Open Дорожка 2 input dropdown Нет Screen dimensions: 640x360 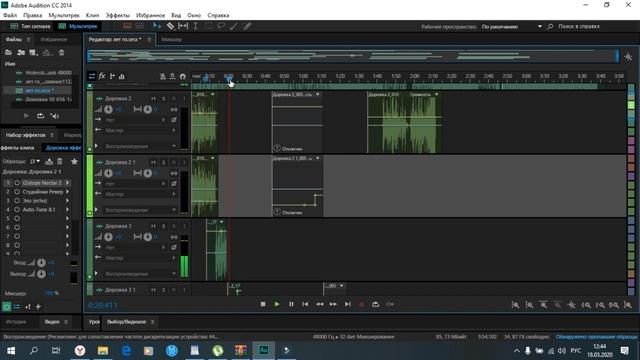point(135,120)
